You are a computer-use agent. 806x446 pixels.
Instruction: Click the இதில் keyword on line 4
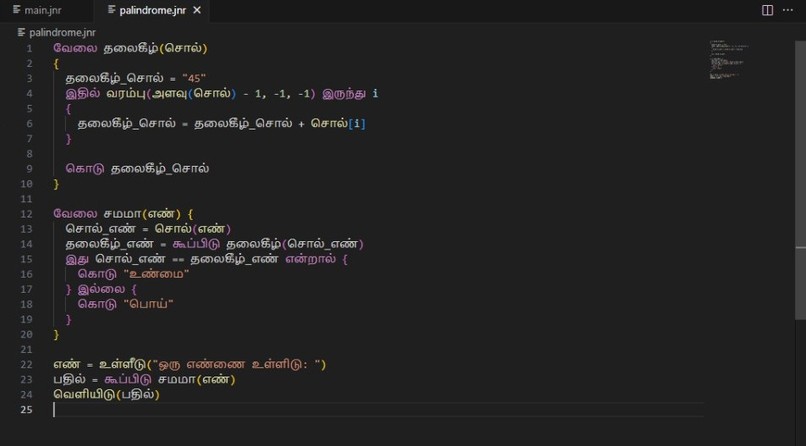[x=83, y=94]
